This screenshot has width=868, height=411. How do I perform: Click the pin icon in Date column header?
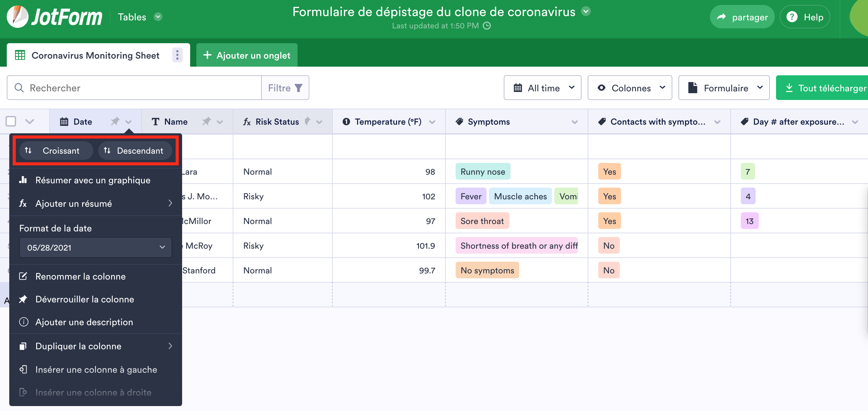115,121
